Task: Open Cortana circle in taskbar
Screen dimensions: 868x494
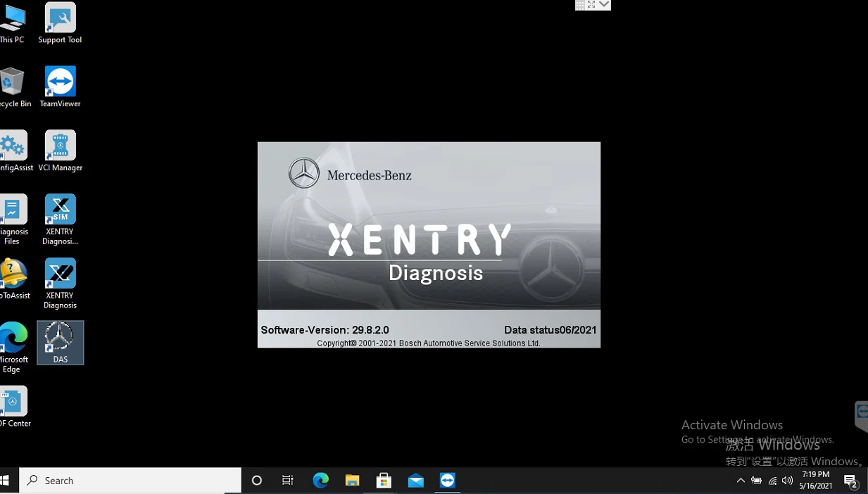Action: 257,481
